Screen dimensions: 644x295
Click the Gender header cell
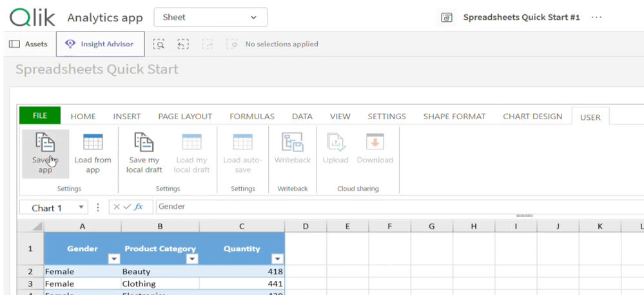pyautogui.click(x=83, y=249)
